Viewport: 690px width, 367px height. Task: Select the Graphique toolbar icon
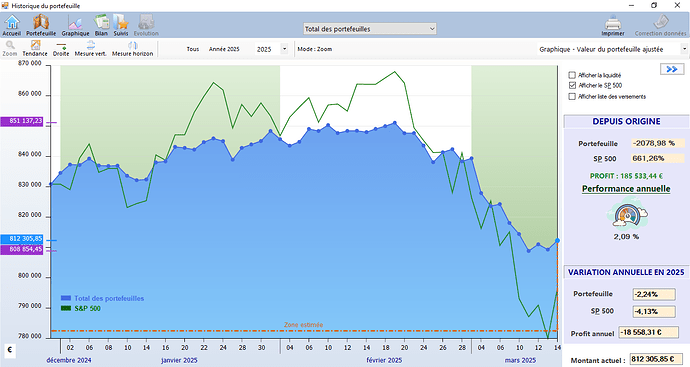[75, 26]
